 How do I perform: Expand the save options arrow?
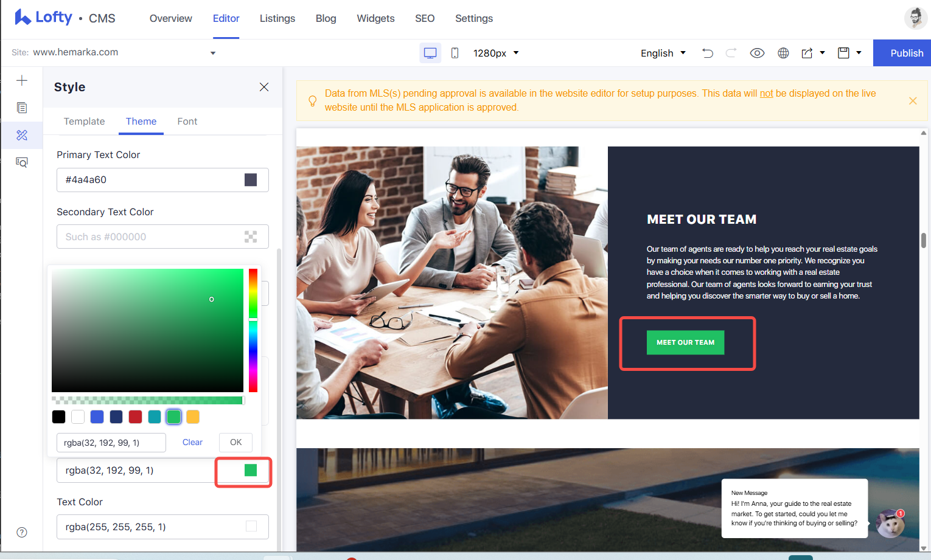tap(859, 53)
